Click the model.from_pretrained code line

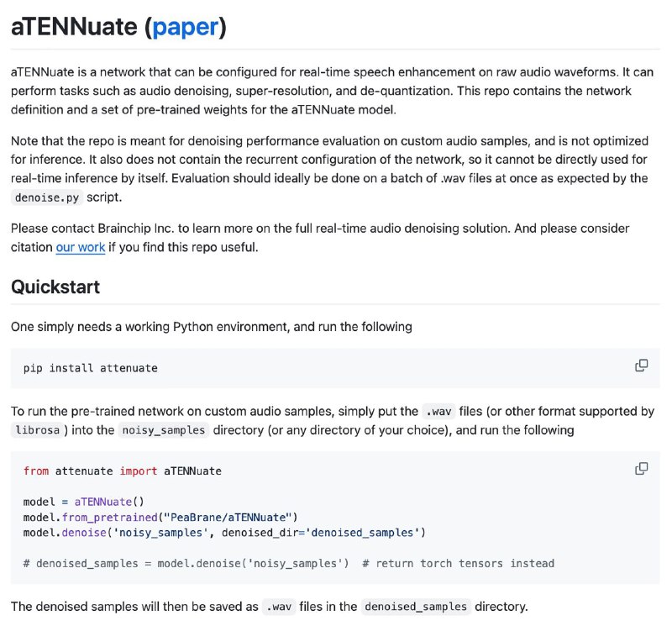pyautogui.click(x=160, y=518)
